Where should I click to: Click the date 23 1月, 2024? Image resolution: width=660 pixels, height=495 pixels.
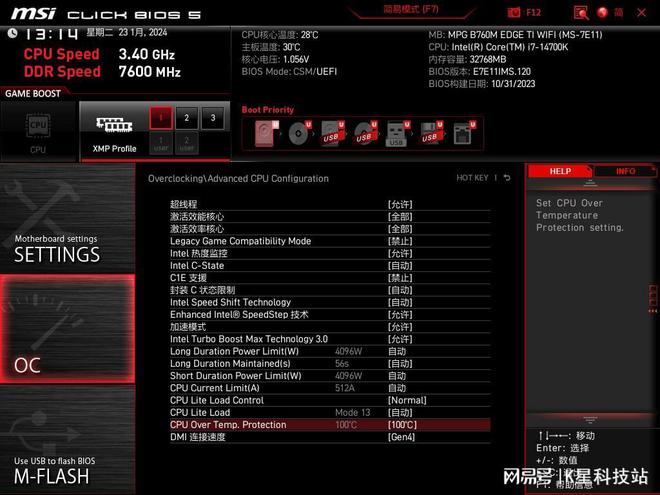(x=143, y=32)
